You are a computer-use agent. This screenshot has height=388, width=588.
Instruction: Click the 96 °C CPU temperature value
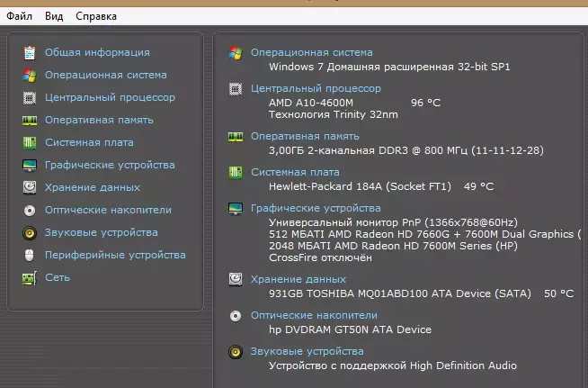[425, 103]
